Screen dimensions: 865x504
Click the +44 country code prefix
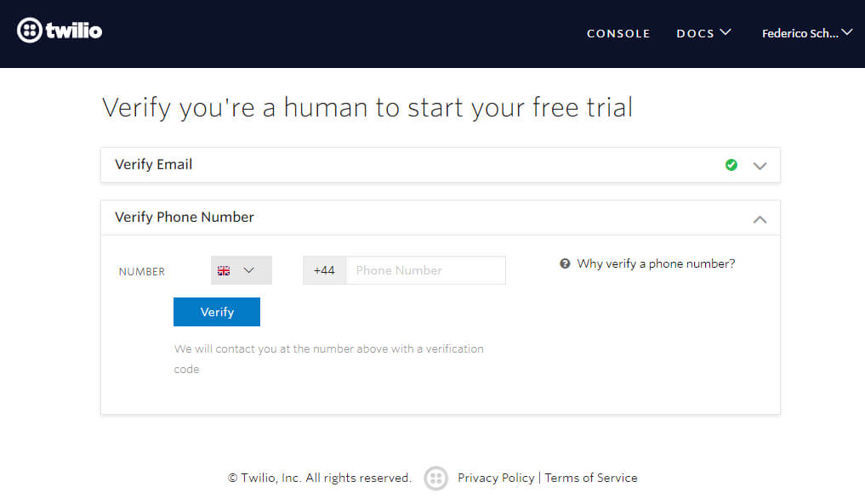324,270
